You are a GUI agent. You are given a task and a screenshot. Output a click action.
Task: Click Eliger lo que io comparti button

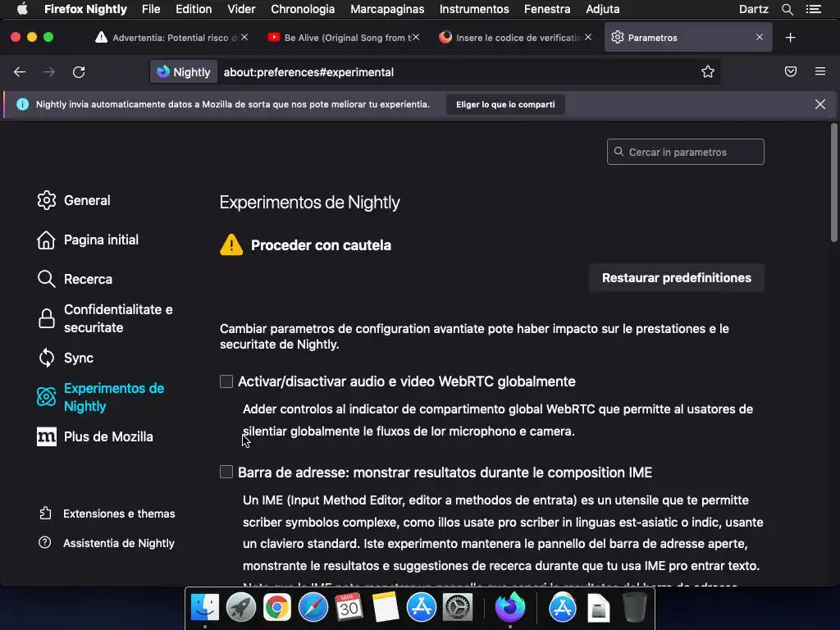[505, 104]
